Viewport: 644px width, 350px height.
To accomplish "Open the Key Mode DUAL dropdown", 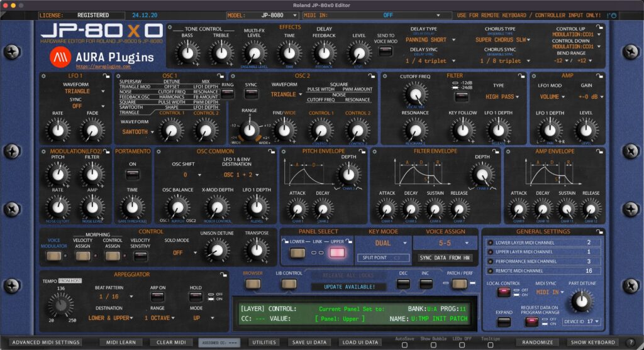I will pos(383,243).
